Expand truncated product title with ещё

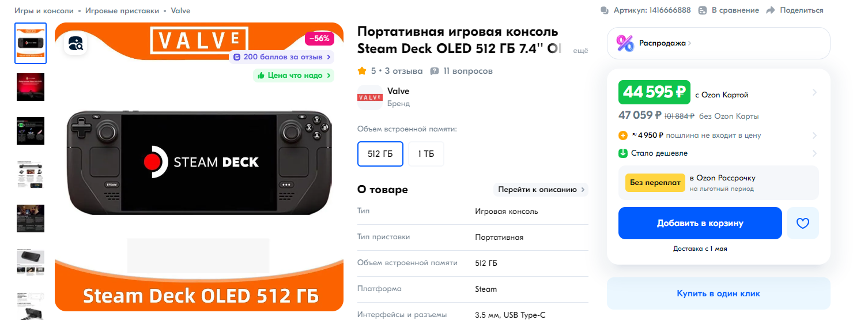[x=580, y=51]
